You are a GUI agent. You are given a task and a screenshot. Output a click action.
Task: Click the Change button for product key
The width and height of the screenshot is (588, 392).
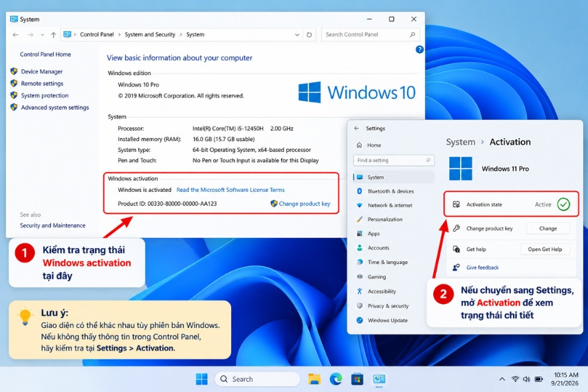[x=548, y=228]
